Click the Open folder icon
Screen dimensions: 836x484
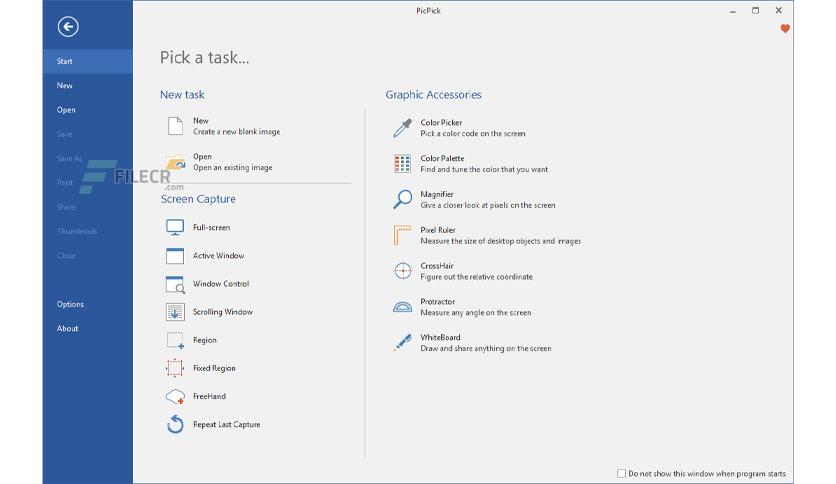tap(175, 162)
